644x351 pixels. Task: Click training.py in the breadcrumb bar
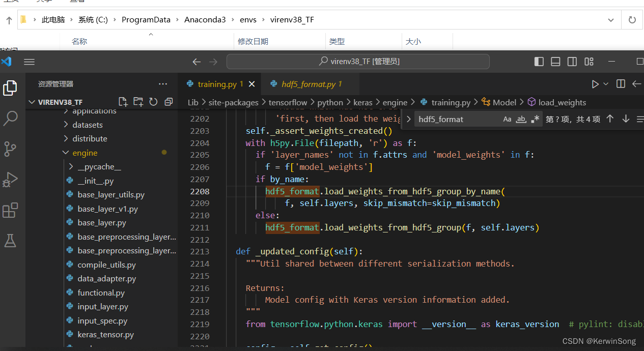click(x=450, y=102)
